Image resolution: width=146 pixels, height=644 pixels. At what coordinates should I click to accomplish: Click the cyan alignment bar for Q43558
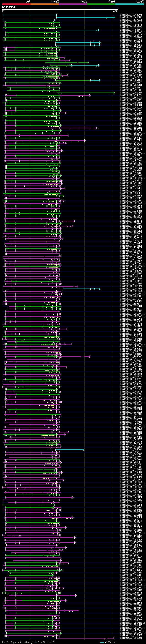[30, 15]
